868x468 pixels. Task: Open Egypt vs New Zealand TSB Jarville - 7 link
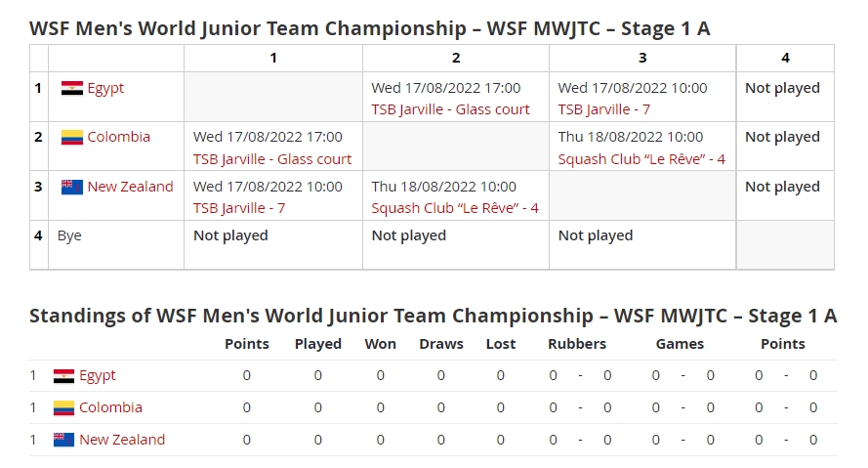coord(603,109)
